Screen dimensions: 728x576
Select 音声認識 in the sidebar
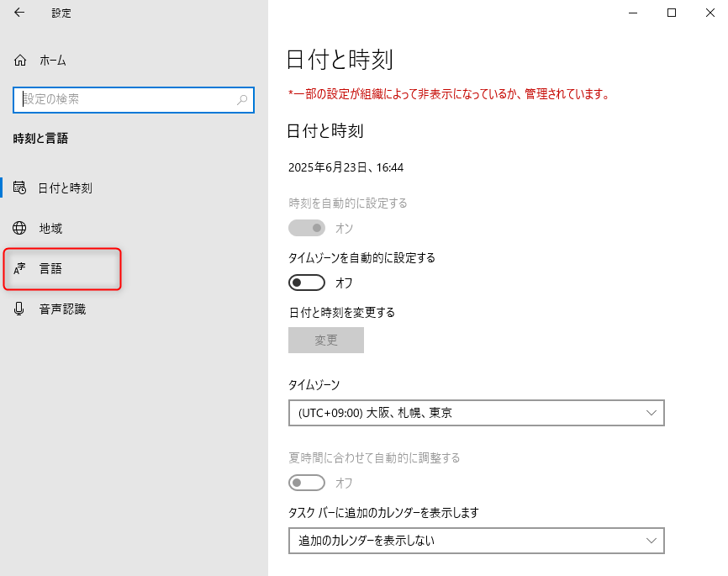[x=62, y=309]
